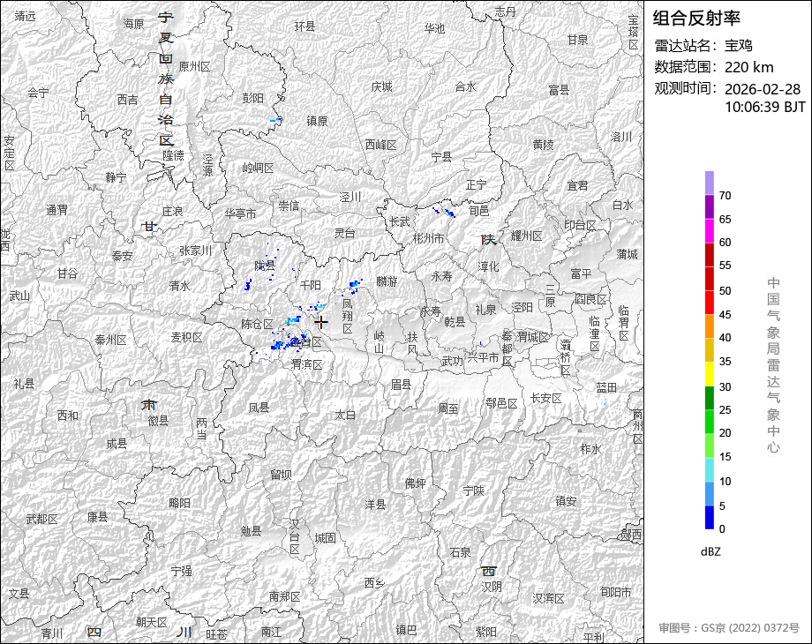Click the 秦州区 label on the map
Screen dimensions: 812x644
(x=111, y=341)
